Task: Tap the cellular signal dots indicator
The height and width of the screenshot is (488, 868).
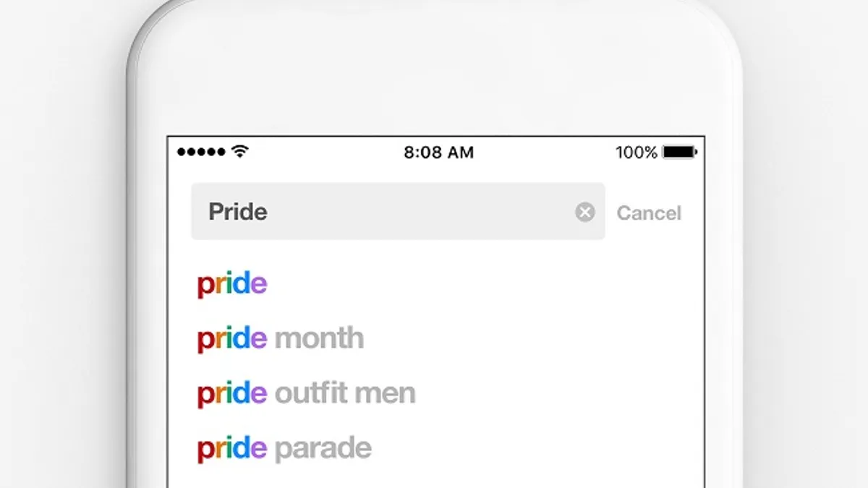Action: [203, 152]
